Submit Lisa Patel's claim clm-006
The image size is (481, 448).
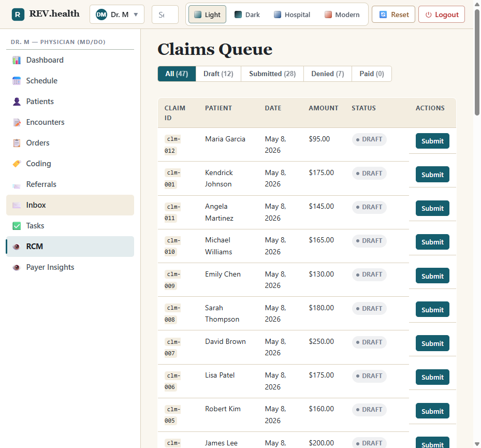pos(432,377)
